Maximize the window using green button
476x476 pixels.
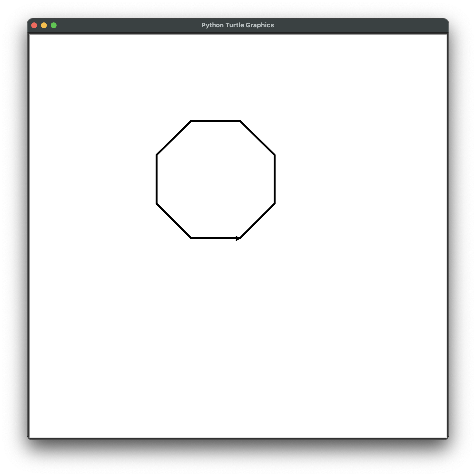(53, 25)
